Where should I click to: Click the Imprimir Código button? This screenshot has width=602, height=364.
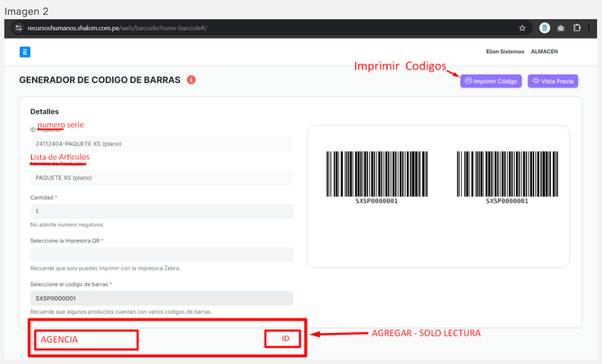pyautogui.click(x=491, y=81)
